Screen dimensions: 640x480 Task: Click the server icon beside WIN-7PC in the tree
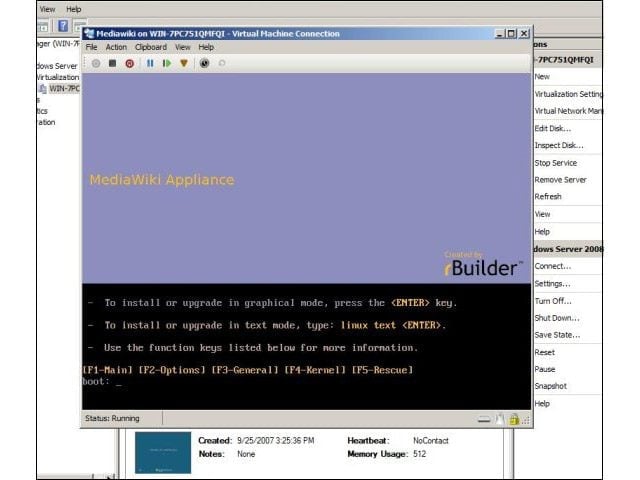point(42,89)
